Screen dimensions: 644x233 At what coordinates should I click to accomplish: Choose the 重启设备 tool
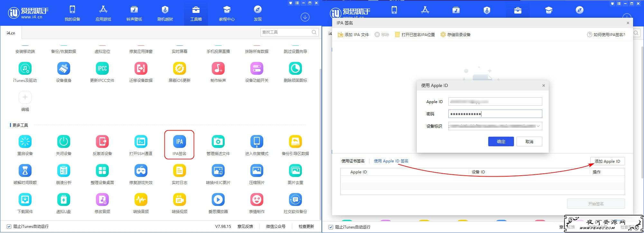pos(25,141)
